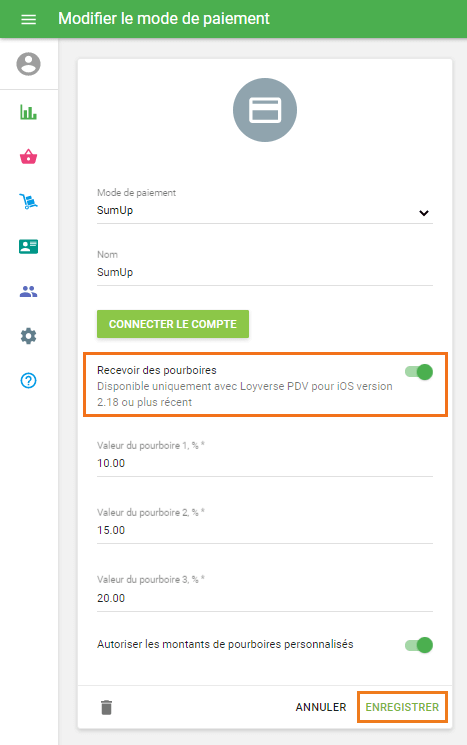The width and height of the screenshot is (467, 745).
Task: Expand the Mode de paiement dropdown arrow
Action: click(x=424, y=213)
